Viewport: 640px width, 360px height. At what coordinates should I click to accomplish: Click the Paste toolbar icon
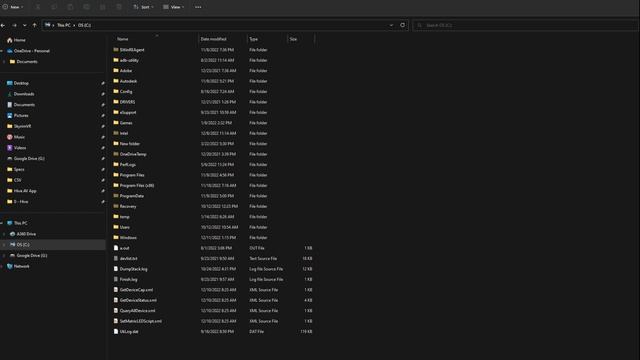click(x=70, y=7)
